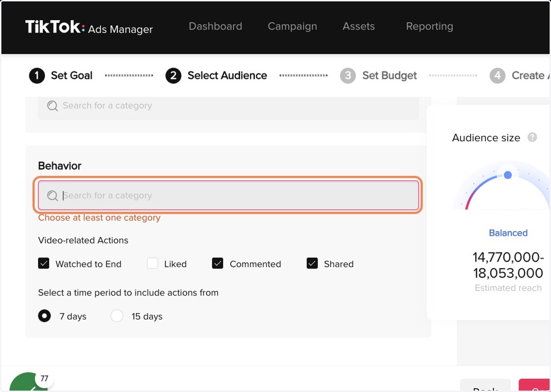Click the Choose at least one category message
551x392 pixels.
pyautogui.click(x=99, y=218)
